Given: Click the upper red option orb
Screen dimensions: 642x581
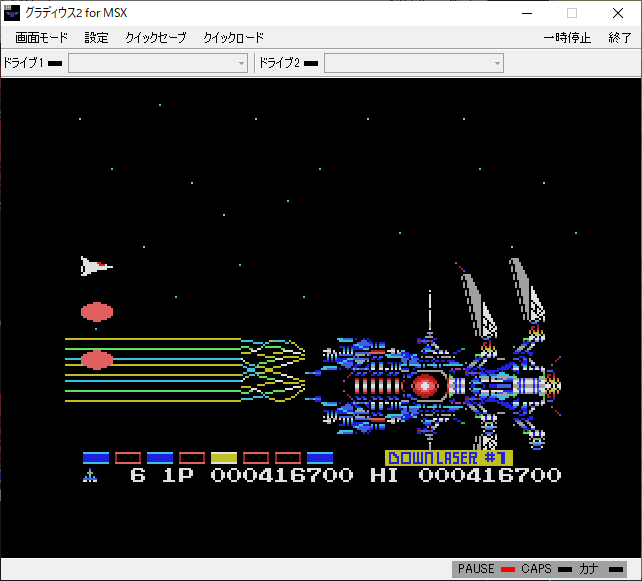Looking at the screenshot, I should click(97, 312).
